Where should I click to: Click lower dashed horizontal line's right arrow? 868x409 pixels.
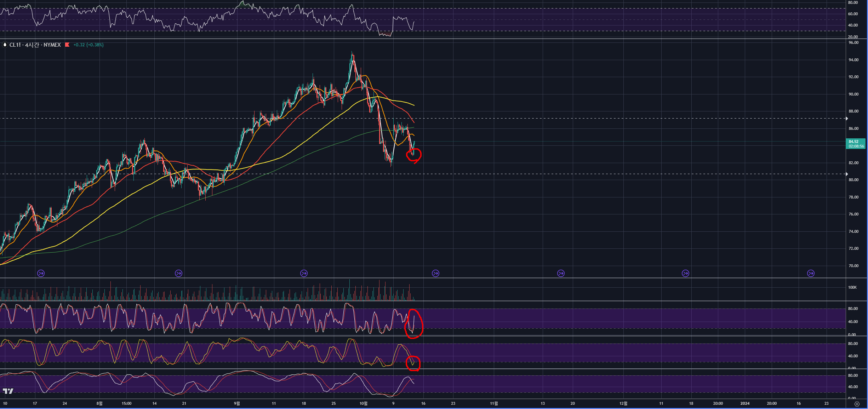point(846,174)
